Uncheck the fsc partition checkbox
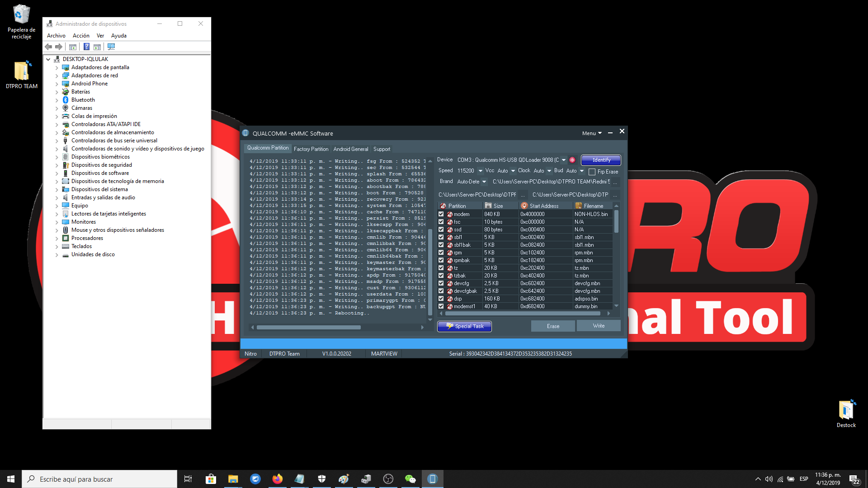Image resolution: width=868 pixels, height=488 pixels. [x=441, y=222]
